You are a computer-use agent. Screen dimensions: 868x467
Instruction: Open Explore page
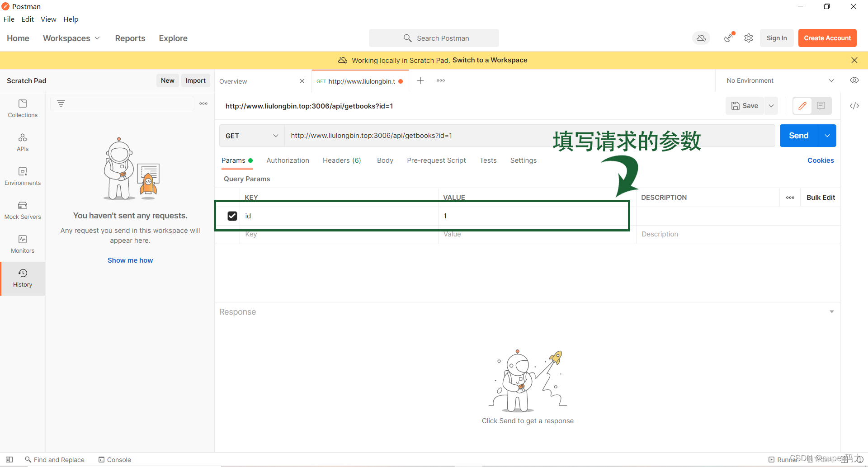coord(173,38)
